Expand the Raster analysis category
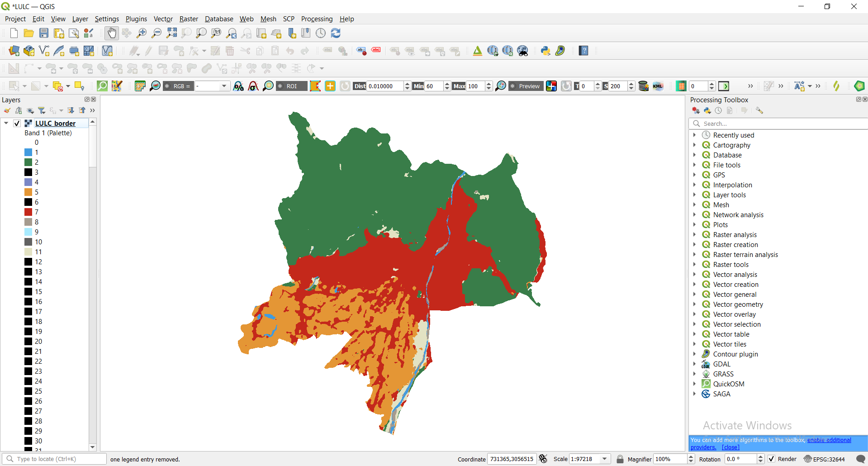The height and width of the screenshot is (466, 868). [695, 234]
